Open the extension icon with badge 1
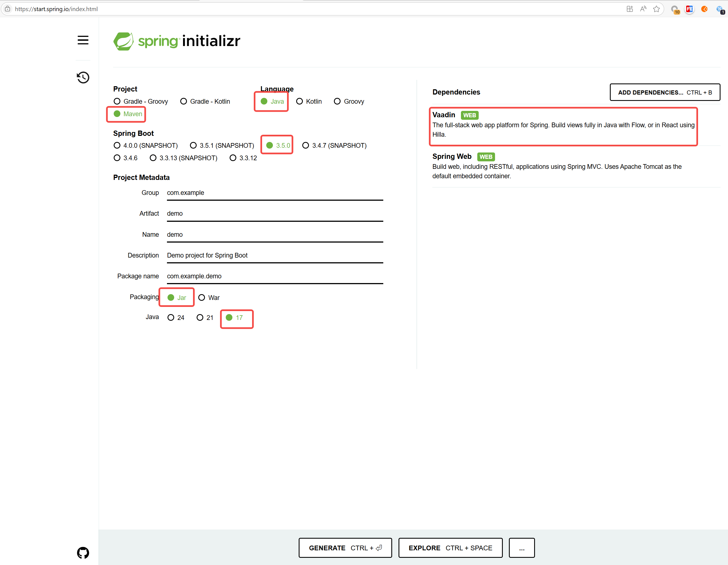This screenshot has height=565, width=728. (720, 10)
